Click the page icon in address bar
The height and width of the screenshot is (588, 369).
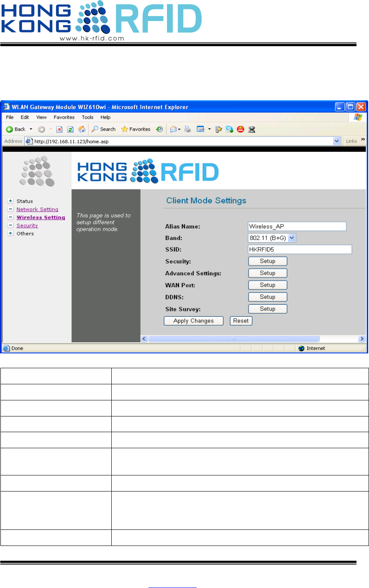point(30,141)
